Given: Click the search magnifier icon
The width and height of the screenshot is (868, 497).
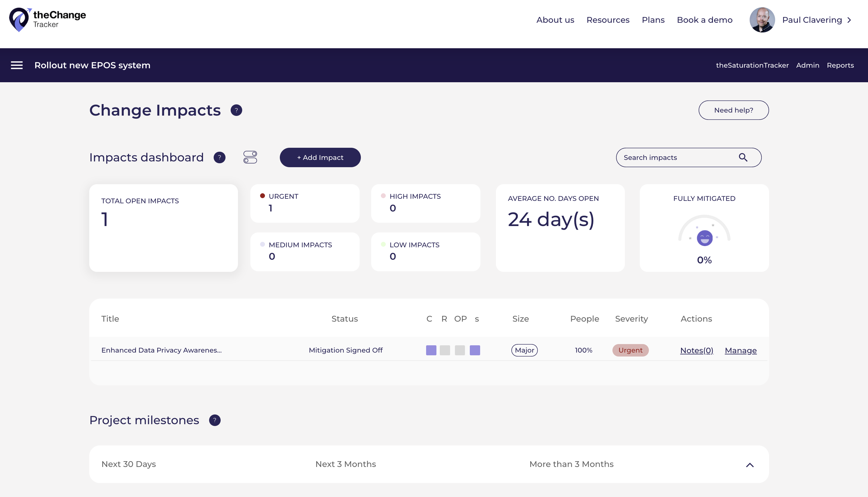Looking at the screenshot, I should 743,157.
